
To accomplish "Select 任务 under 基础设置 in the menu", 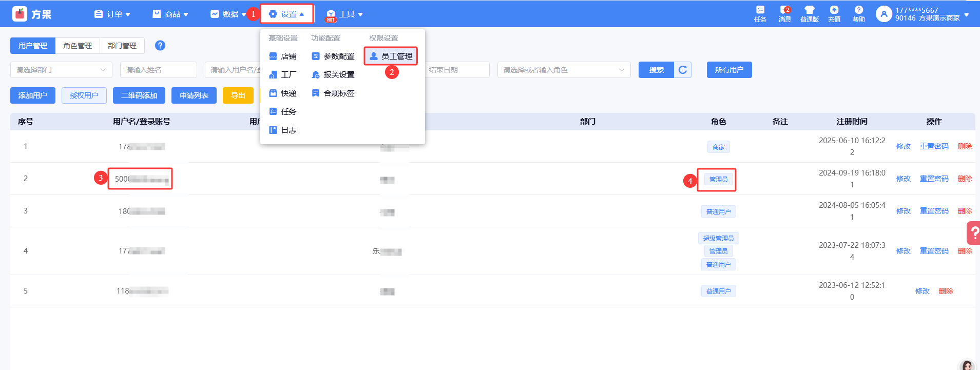I will click(x=283, y=112).
